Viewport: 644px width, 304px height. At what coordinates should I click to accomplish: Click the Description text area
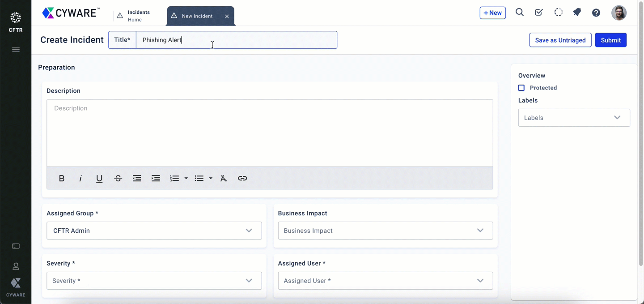[x=270, y=133]
